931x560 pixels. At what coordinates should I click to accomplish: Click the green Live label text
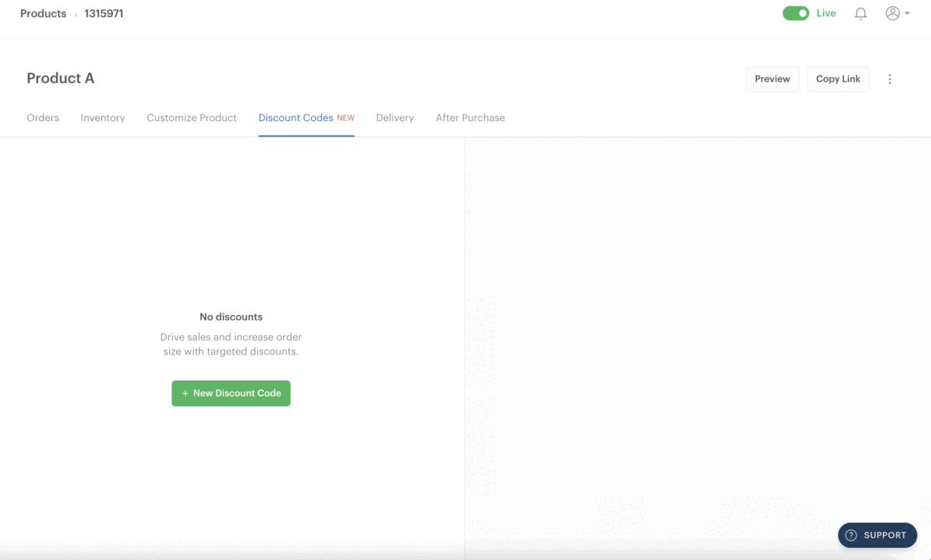826,13
